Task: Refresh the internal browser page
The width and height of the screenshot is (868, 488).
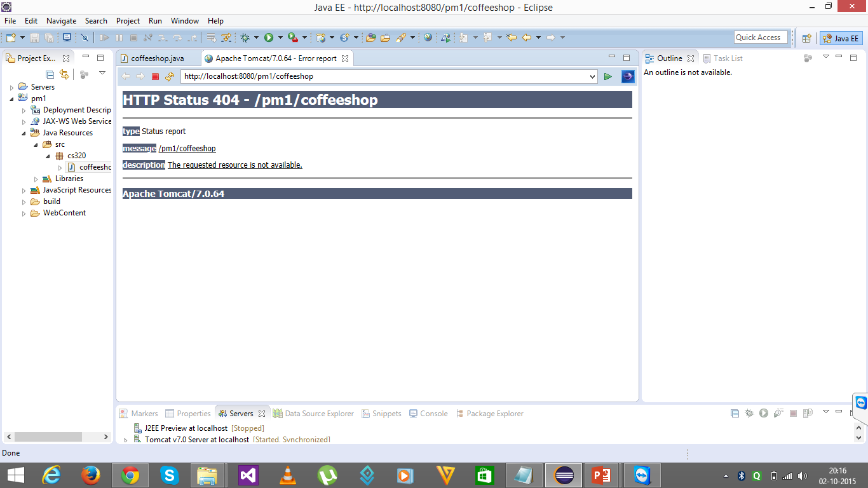Action: [169, 77]
